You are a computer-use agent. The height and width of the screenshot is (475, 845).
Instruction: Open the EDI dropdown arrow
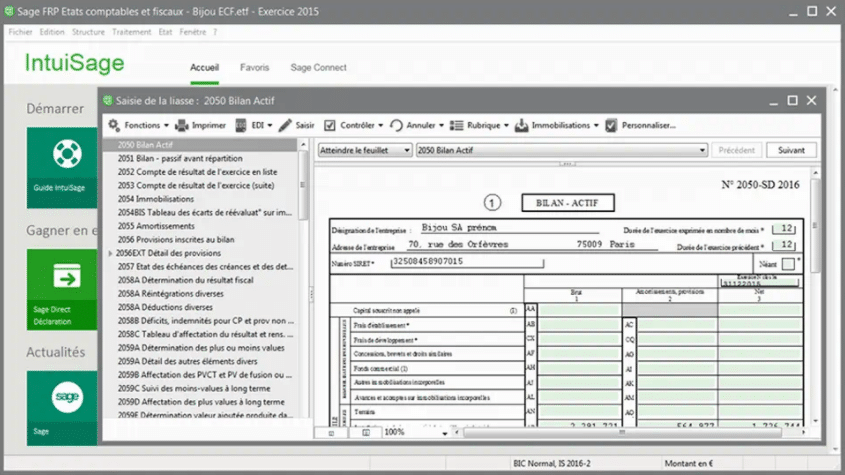269,126
